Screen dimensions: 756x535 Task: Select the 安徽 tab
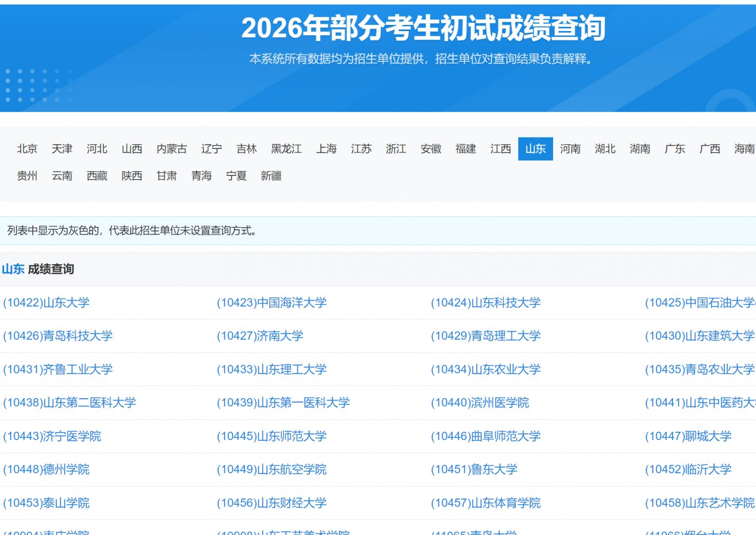[431, 149]
